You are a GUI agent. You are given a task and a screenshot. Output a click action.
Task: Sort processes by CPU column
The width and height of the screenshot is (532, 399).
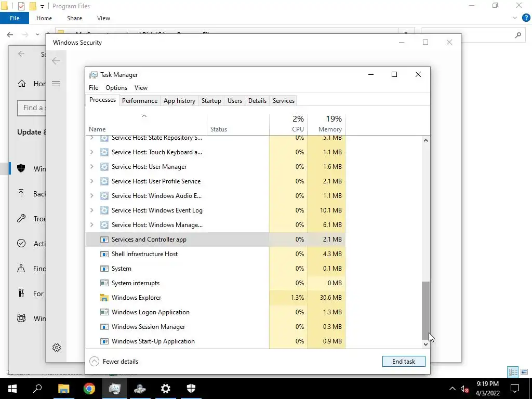pyautogui.click(x=288, y=124)
